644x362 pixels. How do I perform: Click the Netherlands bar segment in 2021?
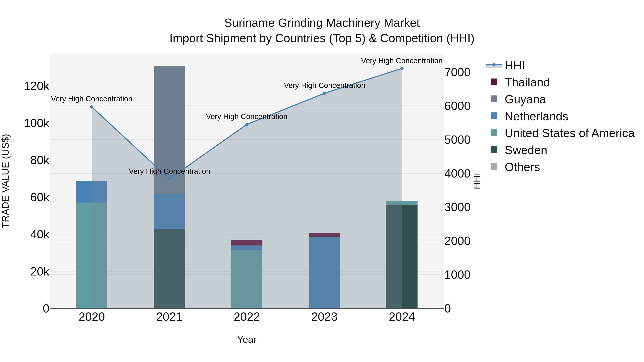(x=169, y=211)
